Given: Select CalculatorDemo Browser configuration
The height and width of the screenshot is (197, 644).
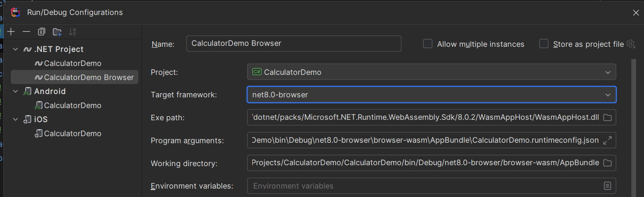Looking at the screenshot, I should 75,77.
